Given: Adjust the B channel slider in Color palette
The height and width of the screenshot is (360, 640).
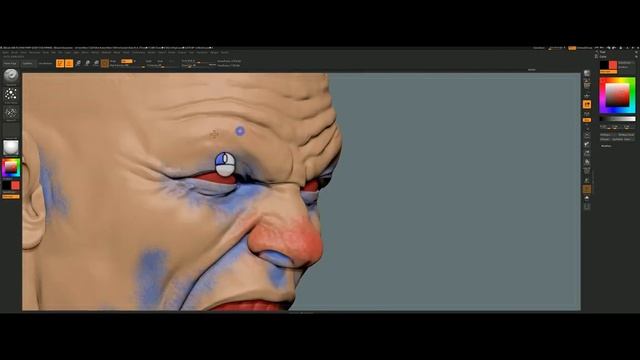Looking at the screenshot, I should (629, 127).
